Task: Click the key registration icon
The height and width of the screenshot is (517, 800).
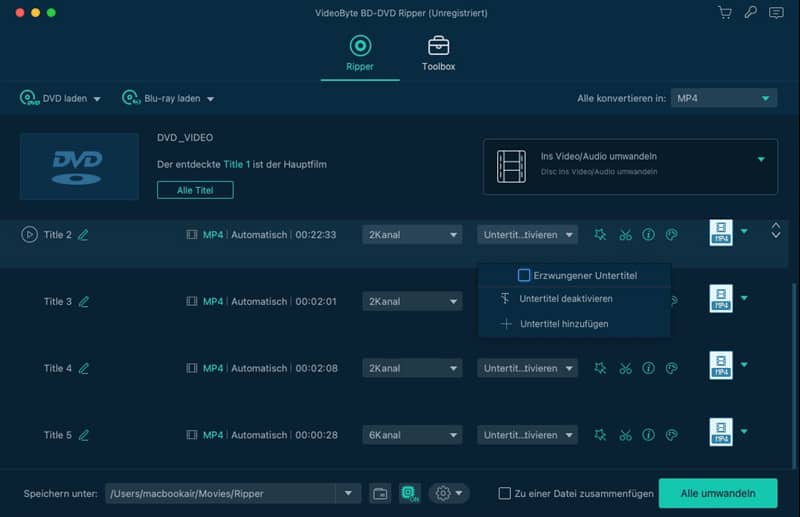Action: point(751,13)
